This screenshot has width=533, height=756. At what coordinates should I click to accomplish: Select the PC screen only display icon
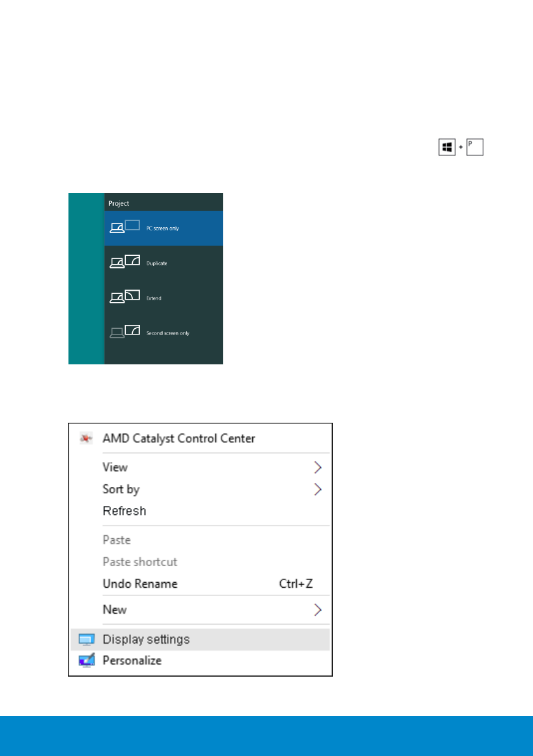tap(125, 227)
